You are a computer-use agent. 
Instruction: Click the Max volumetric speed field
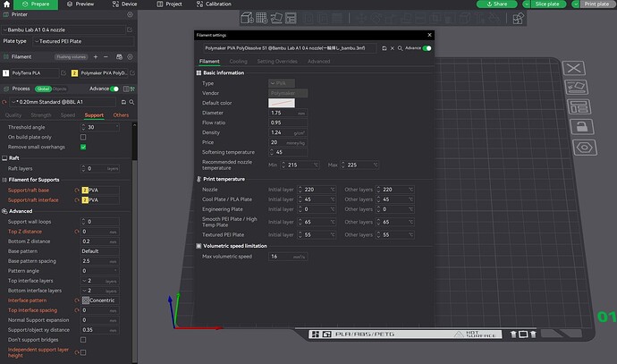tap(288, 257)
